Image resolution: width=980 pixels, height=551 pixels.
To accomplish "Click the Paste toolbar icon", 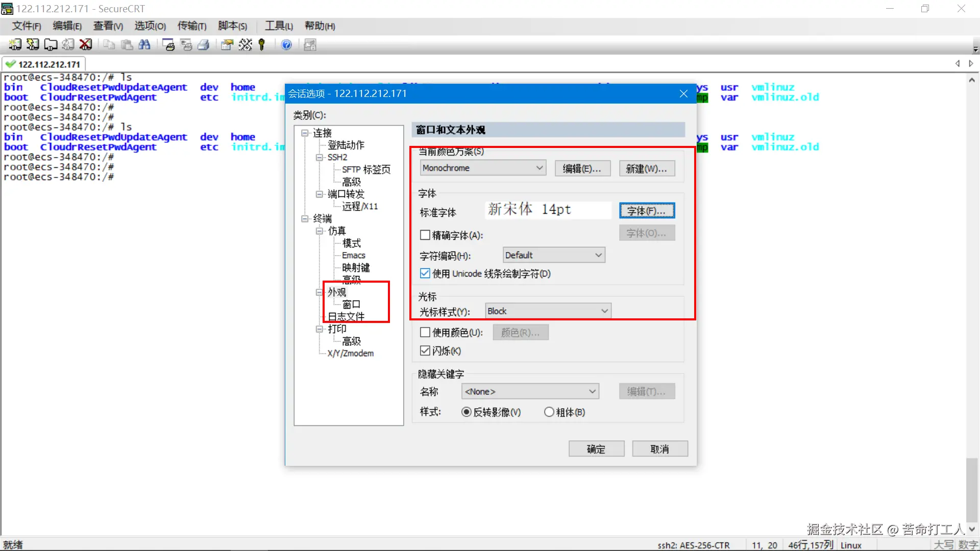I will [127, 45].
